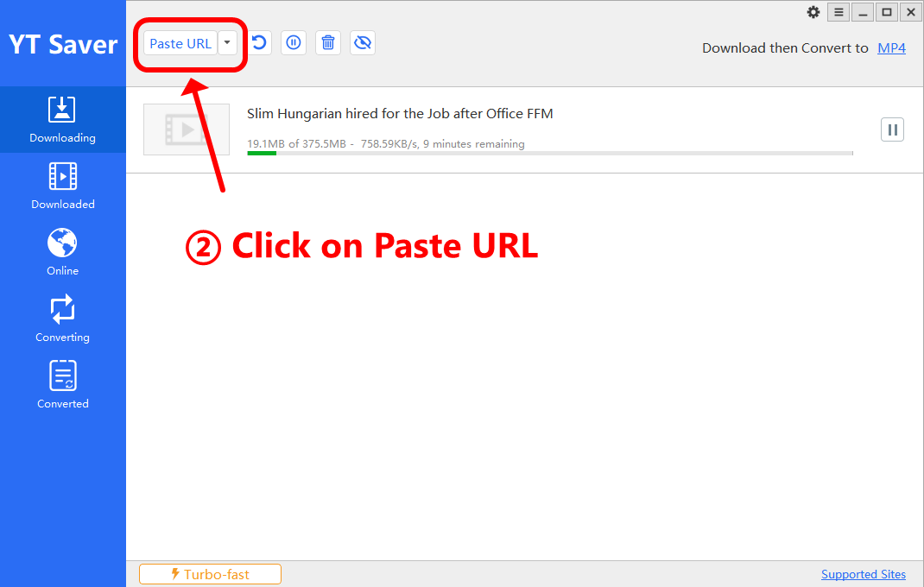Open settings with the gear icon
Screen dimensions: 924x587
pyautogui.click(x=813, y=12)
